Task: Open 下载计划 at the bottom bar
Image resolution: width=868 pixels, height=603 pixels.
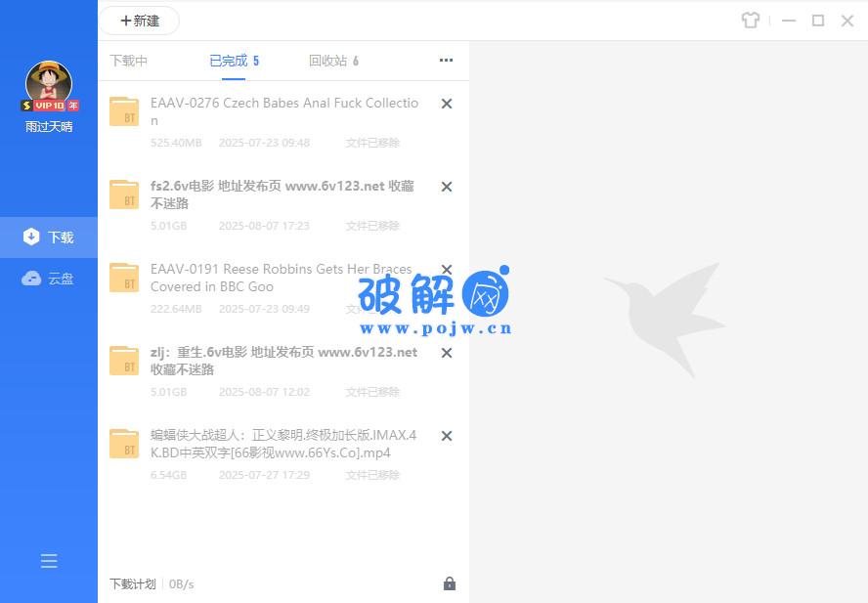Action: pyautogui.click(x=131, y=583)
